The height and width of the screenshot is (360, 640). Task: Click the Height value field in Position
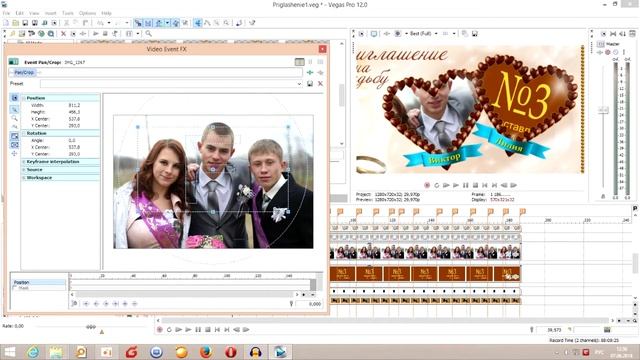click(x=73, y=112)
